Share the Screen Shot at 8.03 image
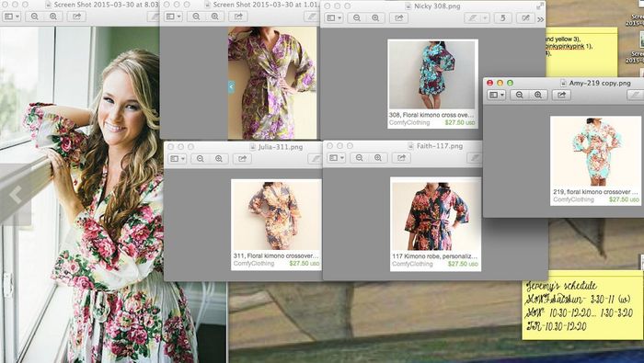Image resolution: width=644 pixels, height=363 pixels. click(x=76, y=17)
